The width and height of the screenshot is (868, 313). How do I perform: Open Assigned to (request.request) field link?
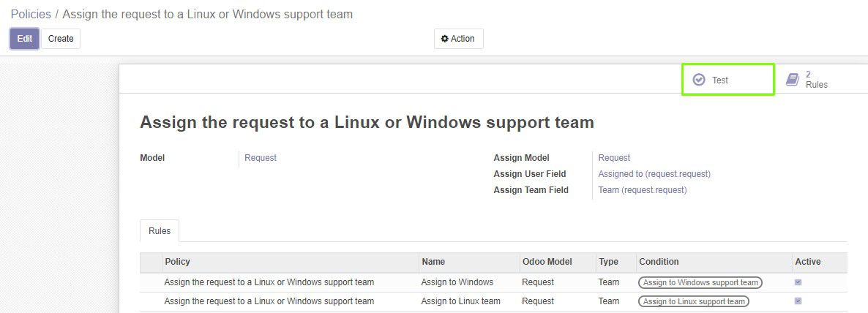(654, 173)
